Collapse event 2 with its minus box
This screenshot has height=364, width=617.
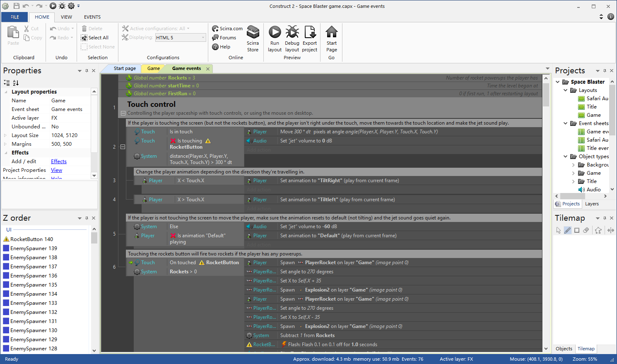[x=123, y=147]
